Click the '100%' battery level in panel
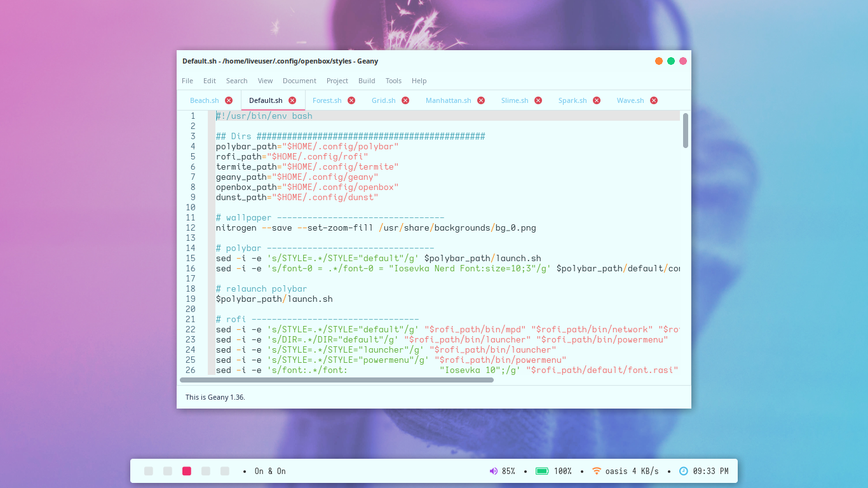 point(562,471)
